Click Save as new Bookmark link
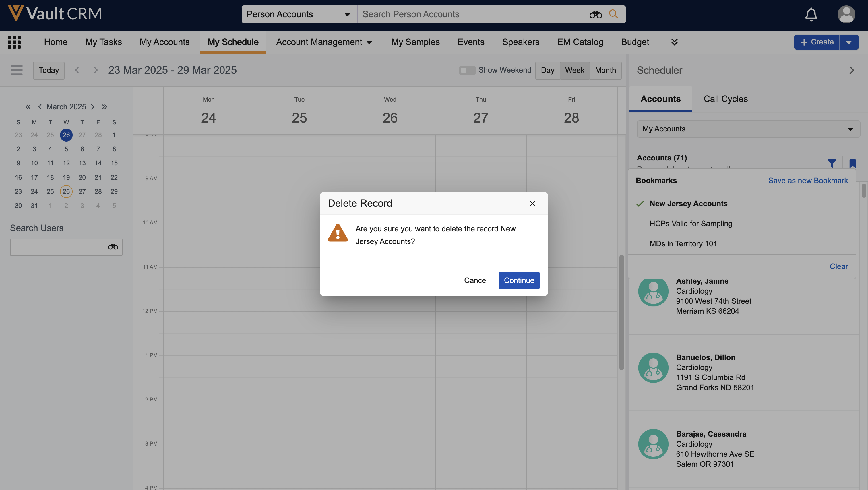The width and height of the screenshot is (868, 490). coord(808,181)
